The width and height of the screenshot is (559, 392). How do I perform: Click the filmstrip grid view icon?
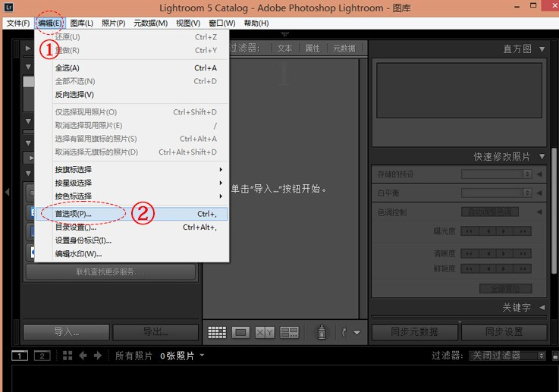(68, 356)
